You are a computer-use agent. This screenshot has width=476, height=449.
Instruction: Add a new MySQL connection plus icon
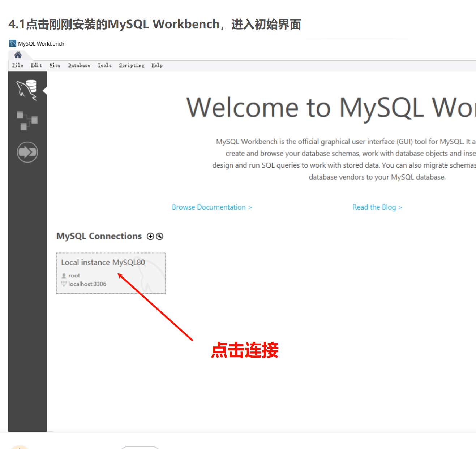150,236
